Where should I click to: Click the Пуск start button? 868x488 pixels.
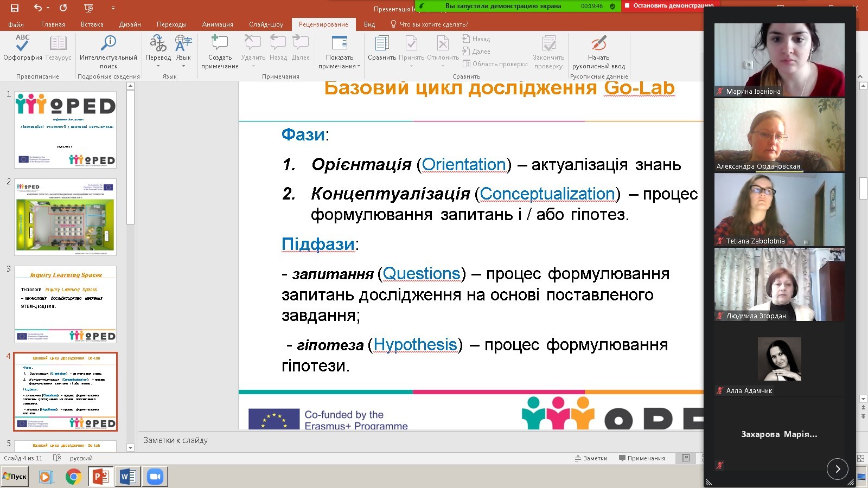pyautogui.click(x=15, y=477)
